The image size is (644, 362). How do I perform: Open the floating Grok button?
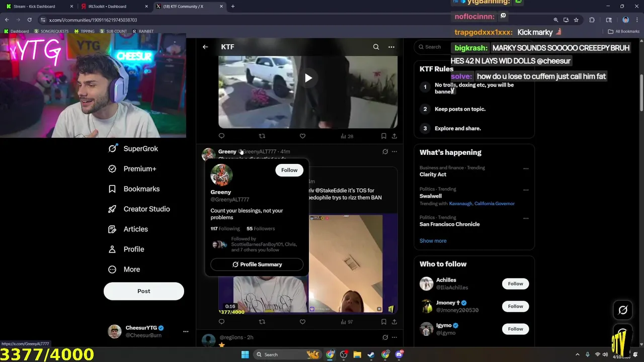[x=623, y=310]
